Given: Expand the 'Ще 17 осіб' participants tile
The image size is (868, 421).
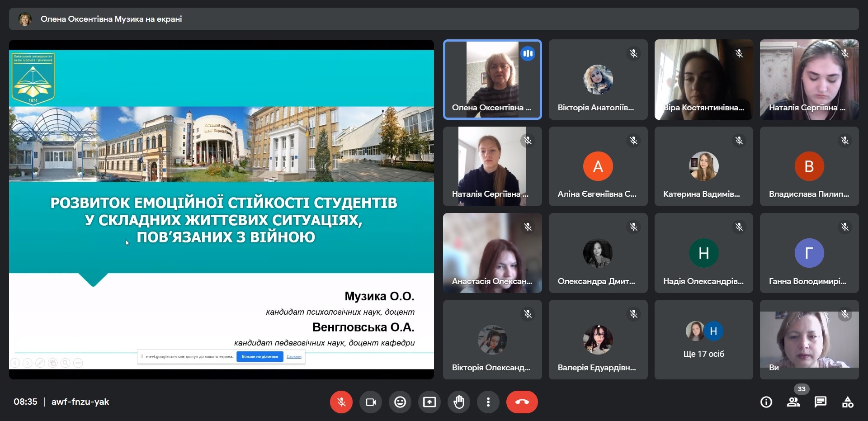Looking at the screenshot, I should point(703,340).
